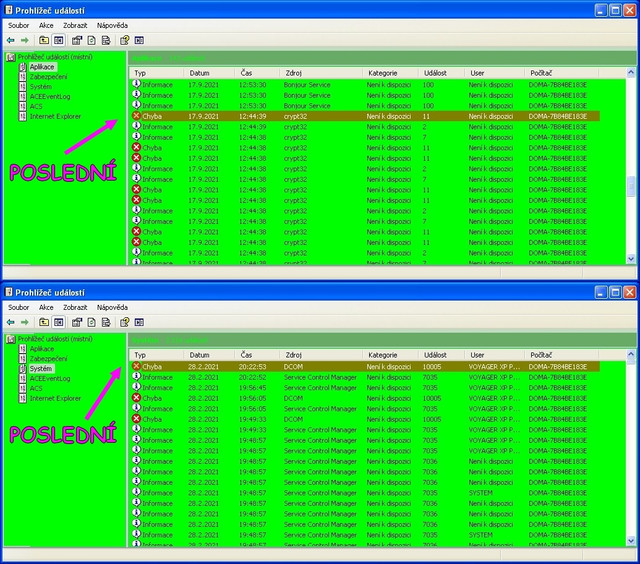The image size is (640, 564).
Task: Select Aplikace log in bottom window tree
Action: 42,349
